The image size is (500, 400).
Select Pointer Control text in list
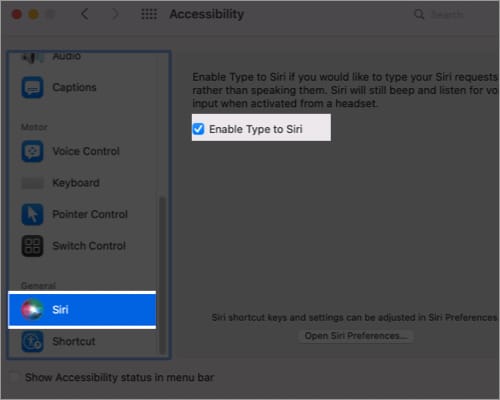(90, 214)
